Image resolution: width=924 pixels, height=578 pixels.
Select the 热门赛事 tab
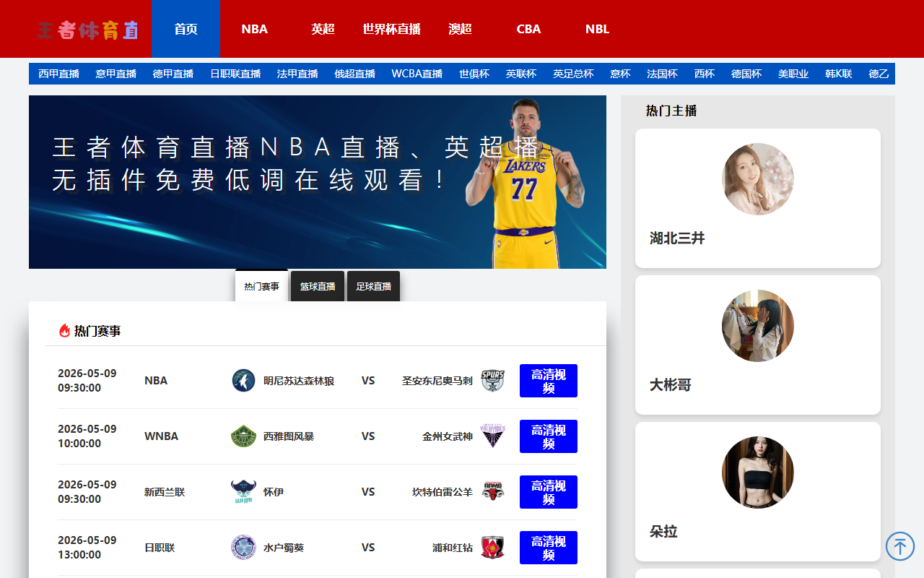point(261,286)
